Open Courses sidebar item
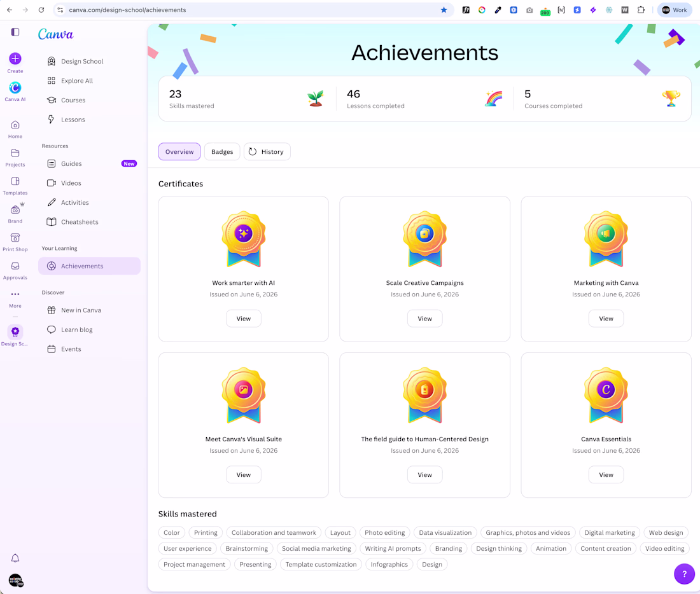 (x=89, y=100)
